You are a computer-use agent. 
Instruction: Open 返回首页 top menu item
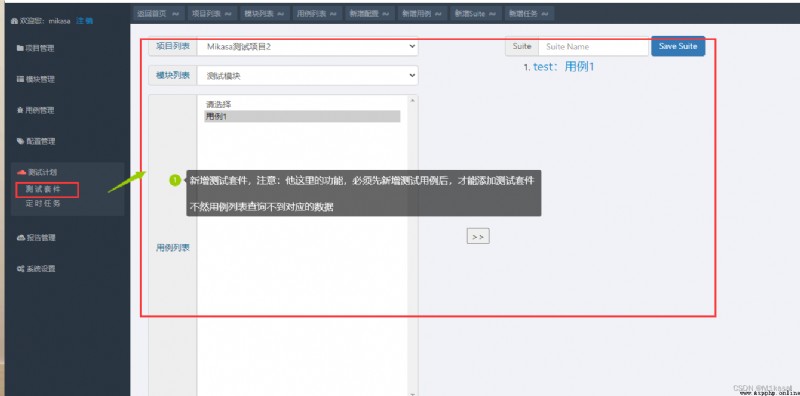158,14
